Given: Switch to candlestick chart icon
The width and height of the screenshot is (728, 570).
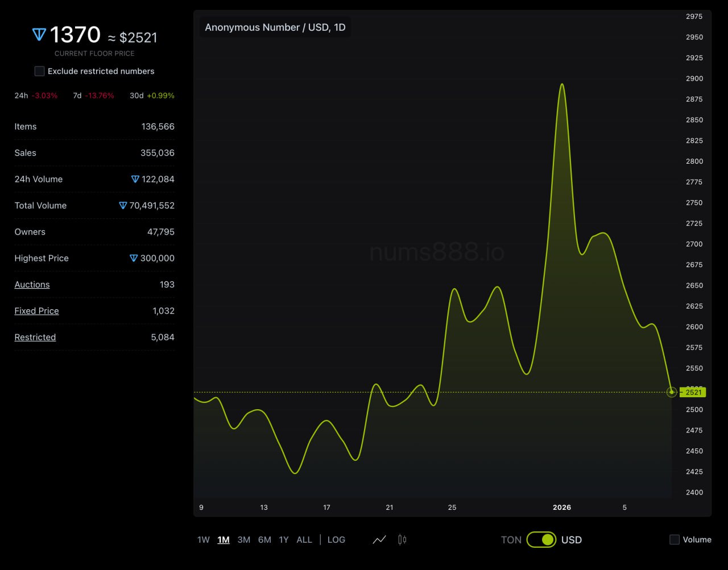Looking at the screenshot, I should (402, 540).
